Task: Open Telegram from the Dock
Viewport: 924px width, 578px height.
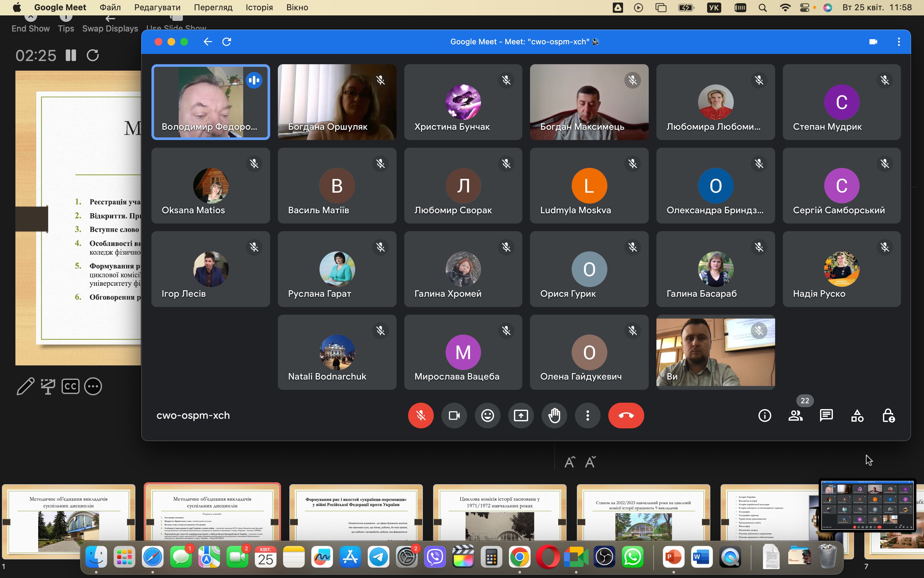Action: click(378, 557)
